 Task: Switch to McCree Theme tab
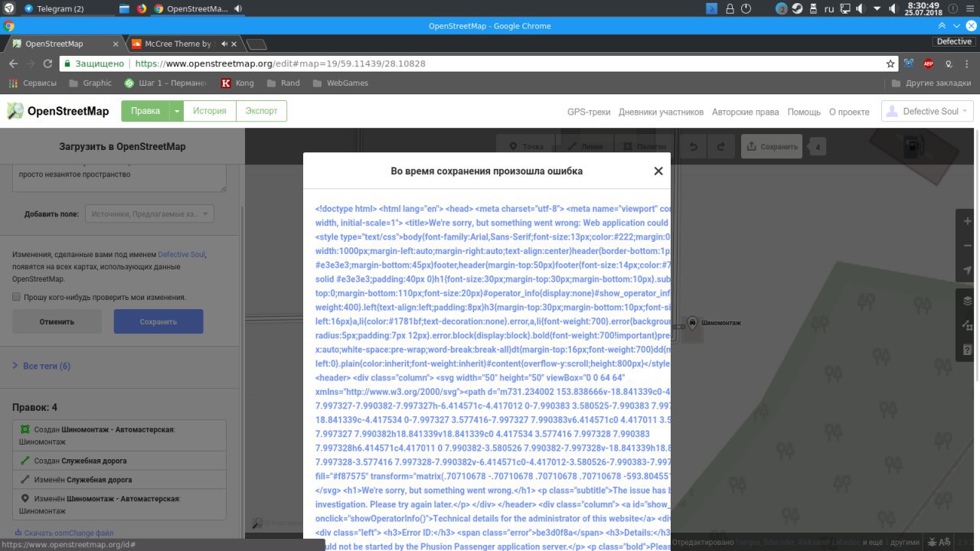183,44
